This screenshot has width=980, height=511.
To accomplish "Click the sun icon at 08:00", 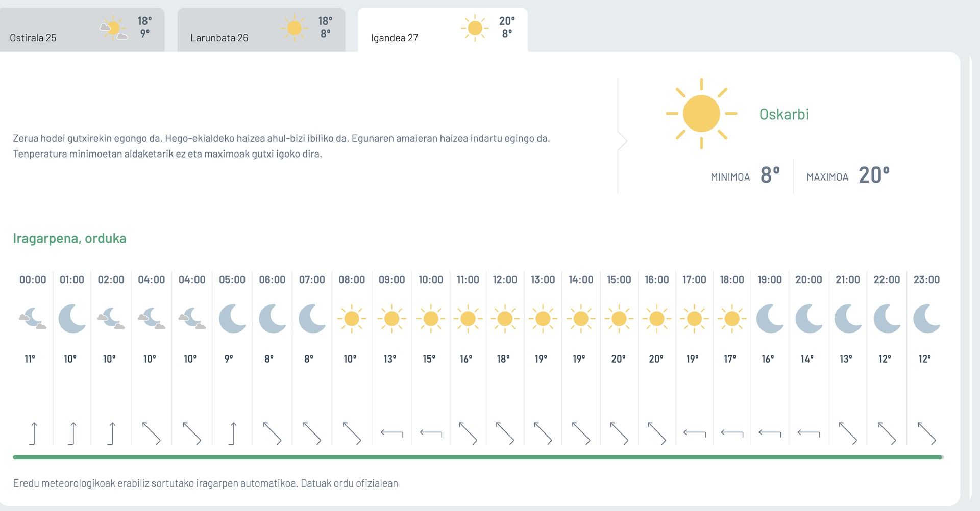I will 352,319.
